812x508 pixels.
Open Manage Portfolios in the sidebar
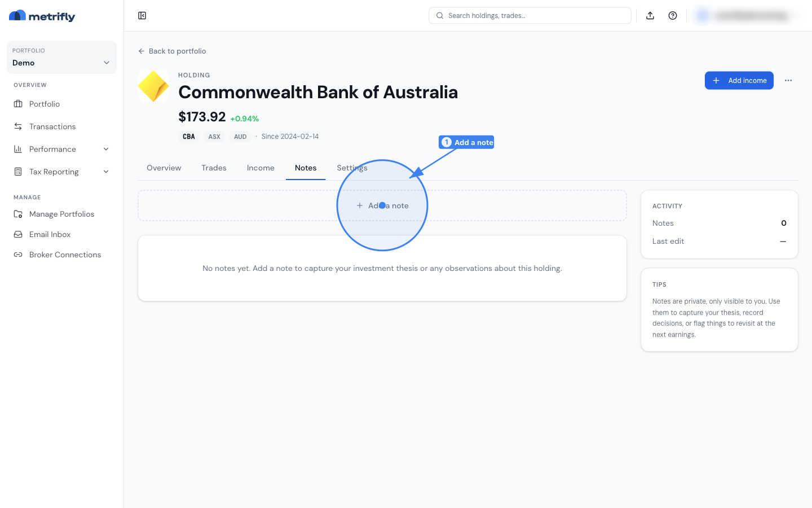[61, 214]
